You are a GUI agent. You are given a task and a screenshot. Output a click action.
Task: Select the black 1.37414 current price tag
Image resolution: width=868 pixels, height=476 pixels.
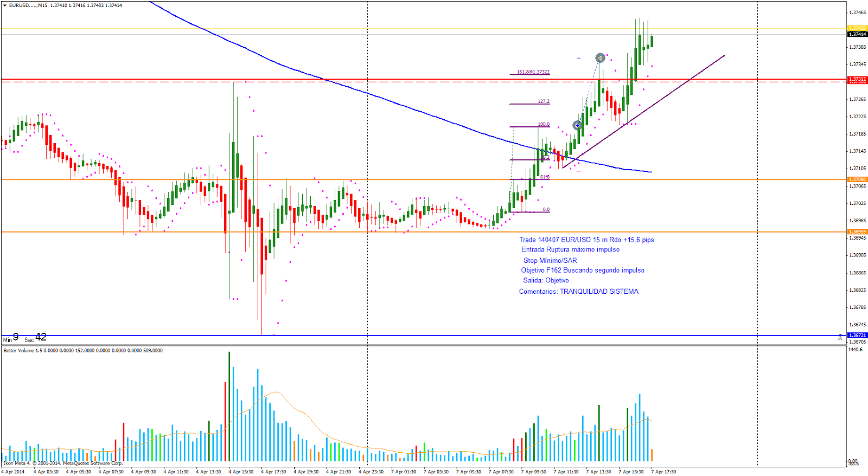pos(857,34)
